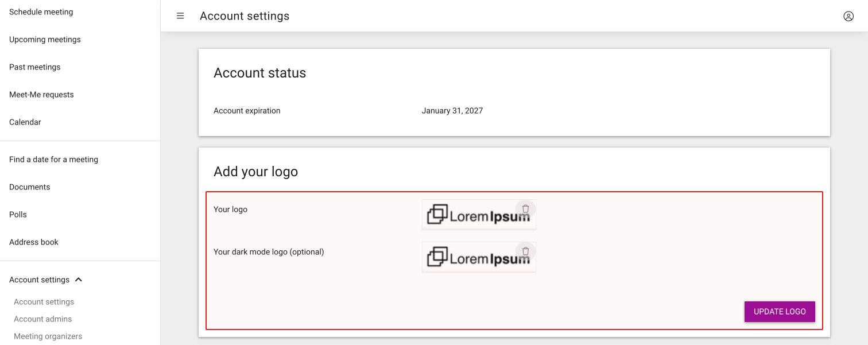
Task: Open the Calendar page
Action: click(25, 122)
